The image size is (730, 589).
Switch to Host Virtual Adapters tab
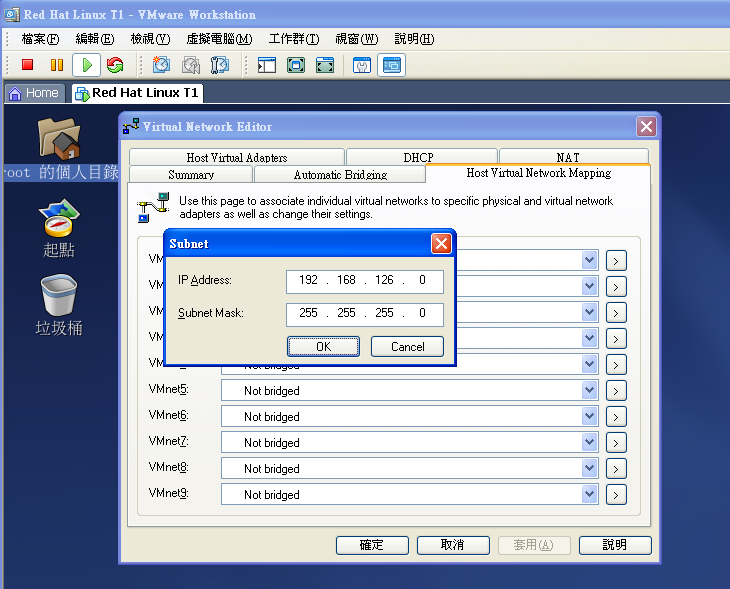pyautogui.click(x=237, y=157)
